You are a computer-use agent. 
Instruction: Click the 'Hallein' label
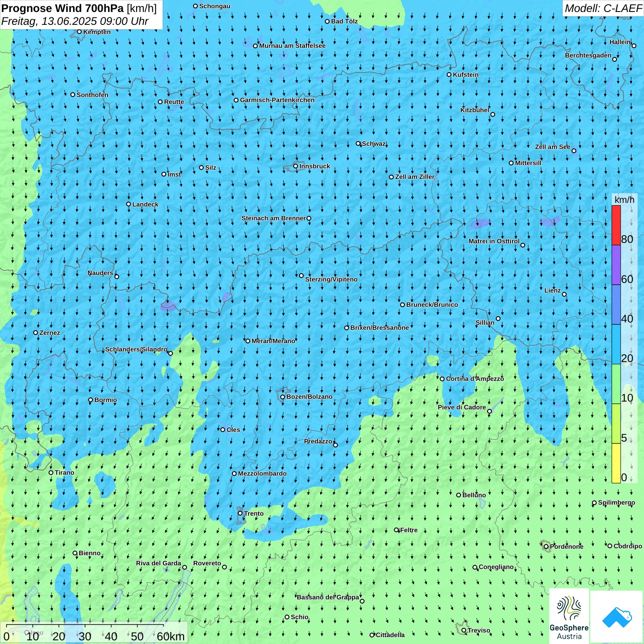(x=620, y=42)
